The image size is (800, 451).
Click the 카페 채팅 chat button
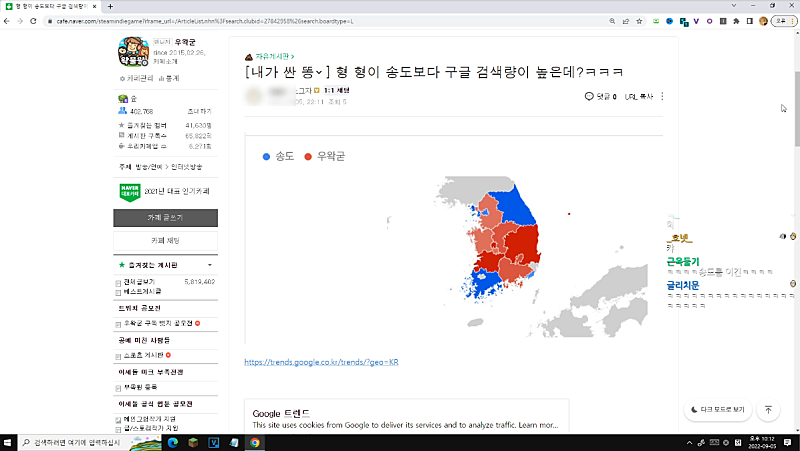pos(165,241)
